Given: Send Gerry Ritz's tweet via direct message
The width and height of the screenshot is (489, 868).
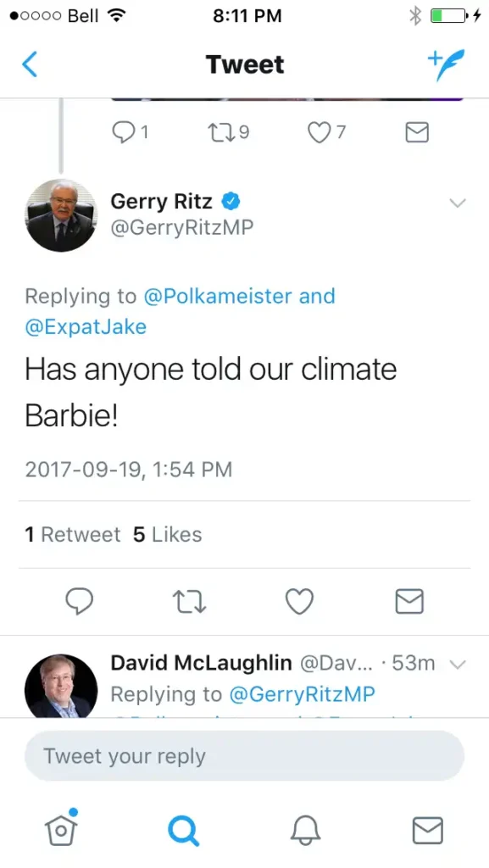Looking at the screenshot, I should 409,601.
